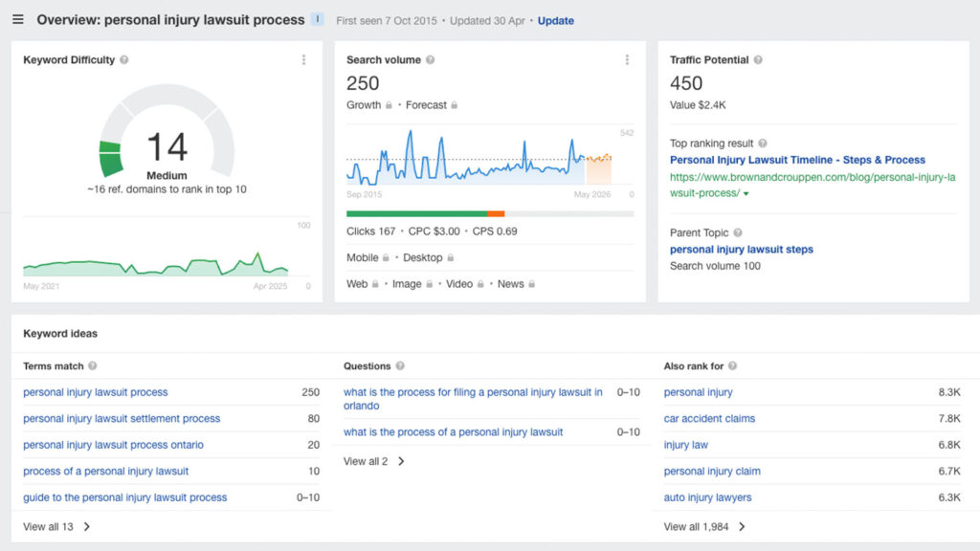
Task: Click the lock icon next to Video
Action: click(480, 283)
